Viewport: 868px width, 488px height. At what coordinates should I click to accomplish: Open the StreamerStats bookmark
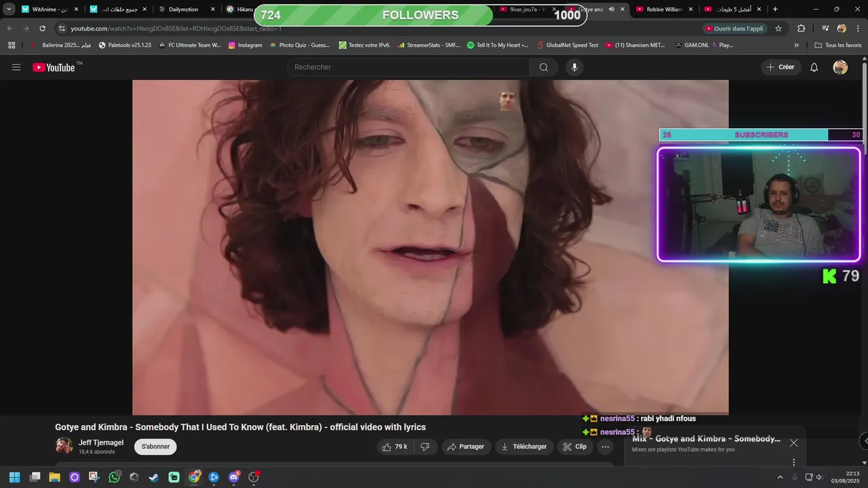(x=429, y=45)
